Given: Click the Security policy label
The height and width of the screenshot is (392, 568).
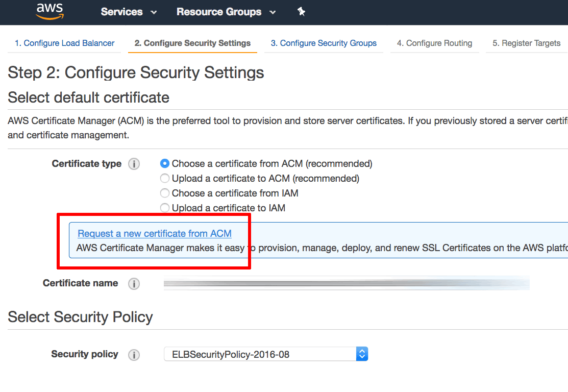Looking at the screenshot, I should click(x=85, y=354).
